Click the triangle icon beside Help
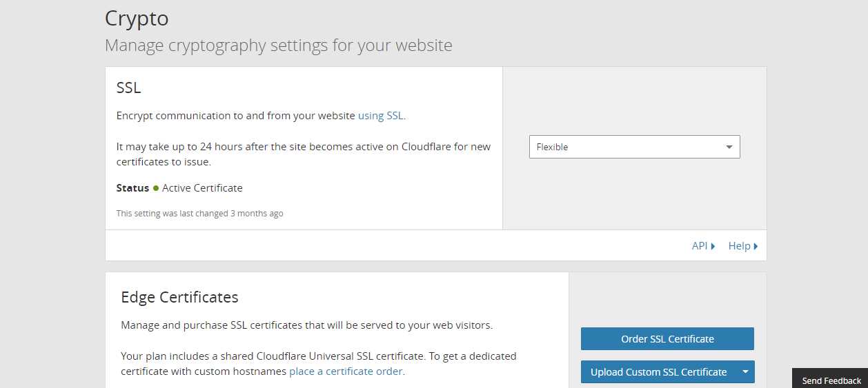The image size is (868, 388). tap(756, 246)
